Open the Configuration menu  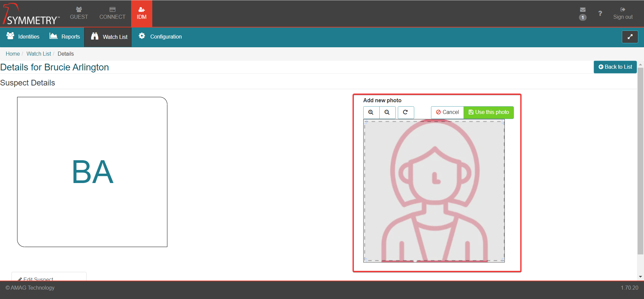coord(160,37)
